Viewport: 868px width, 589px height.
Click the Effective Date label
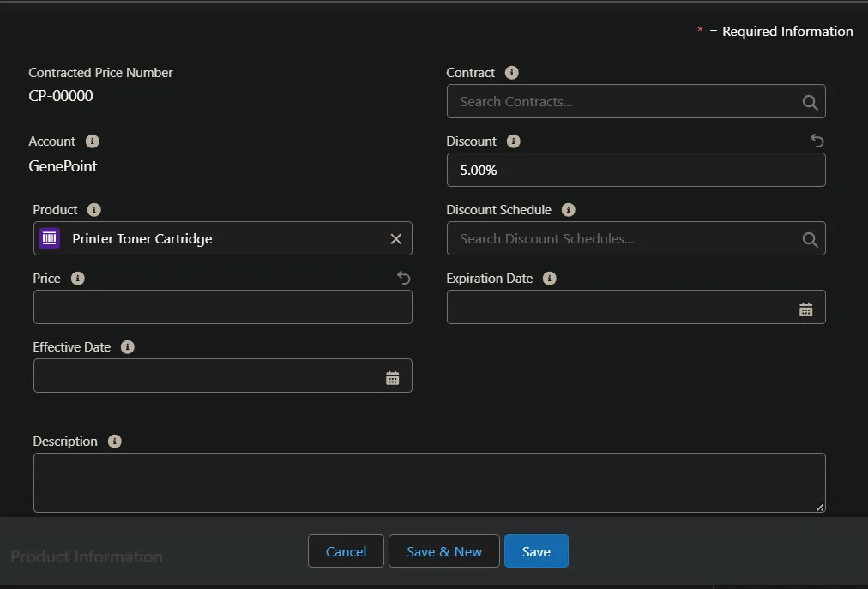72,347
